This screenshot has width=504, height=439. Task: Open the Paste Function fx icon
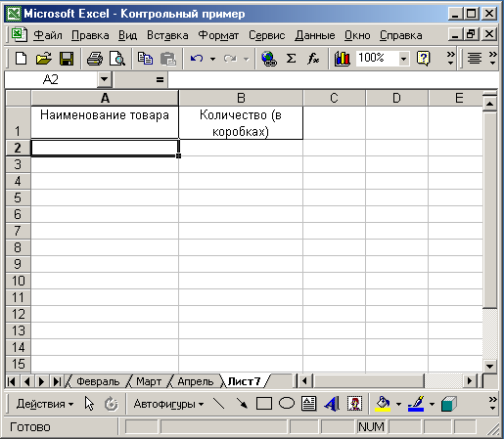pyautogui.click(x=313, y=59)
